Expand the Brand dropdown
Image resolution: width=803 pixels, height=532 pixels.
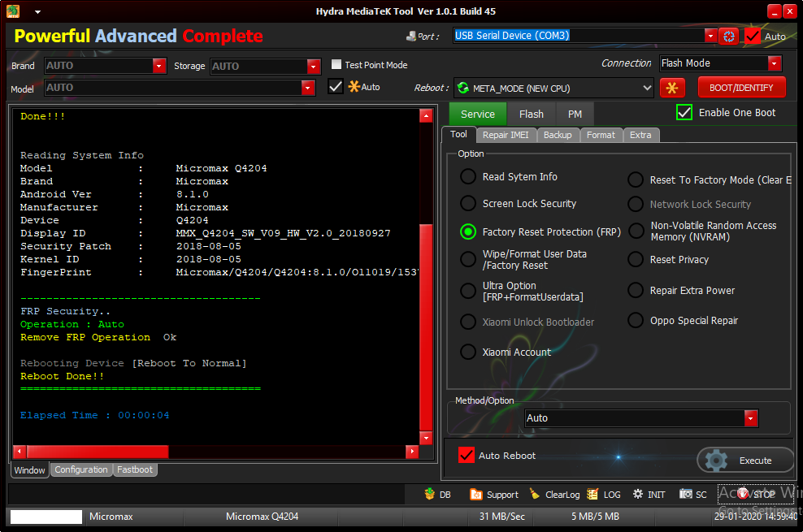pos(159,66)
